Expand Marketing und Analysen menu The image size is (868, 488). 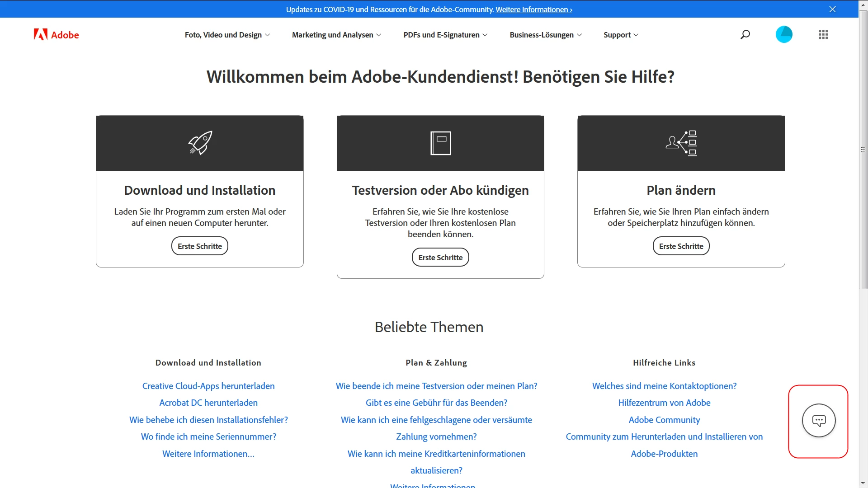(x=336, y=35)
